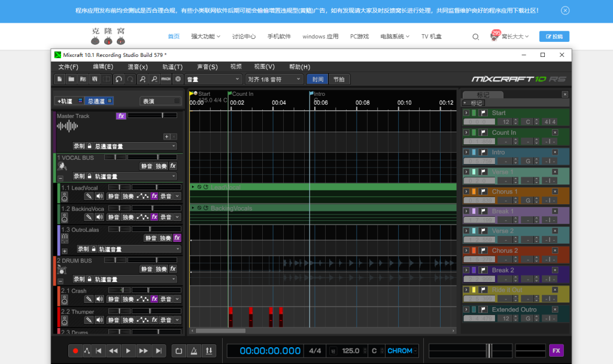
Task: Switch timeline to 时间 (time) mode
Action: pyautogui.click(x=318, y=80)
